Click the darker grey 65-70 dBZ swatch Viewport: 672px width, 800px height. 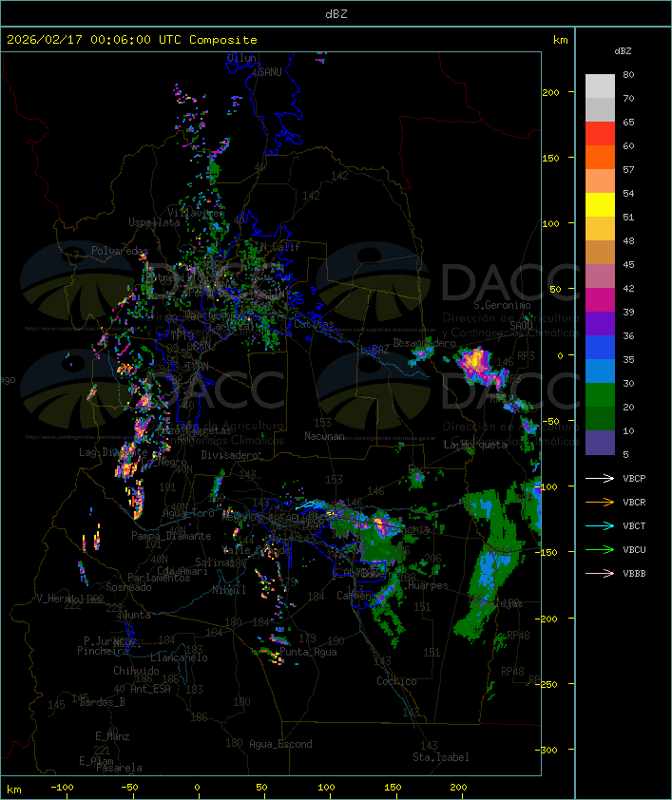pyautogui.click(x=600, y=109)
